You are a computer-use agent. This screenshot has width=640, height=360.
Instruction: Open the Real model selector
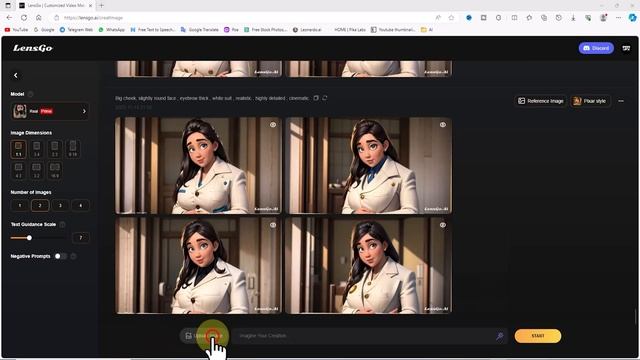pos(49,111)
